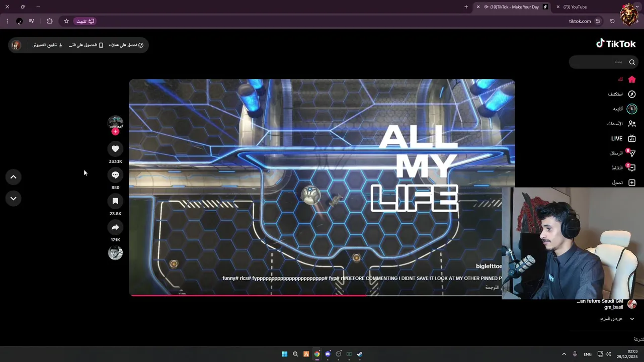Like the video with the heart icon

[115, 148]
